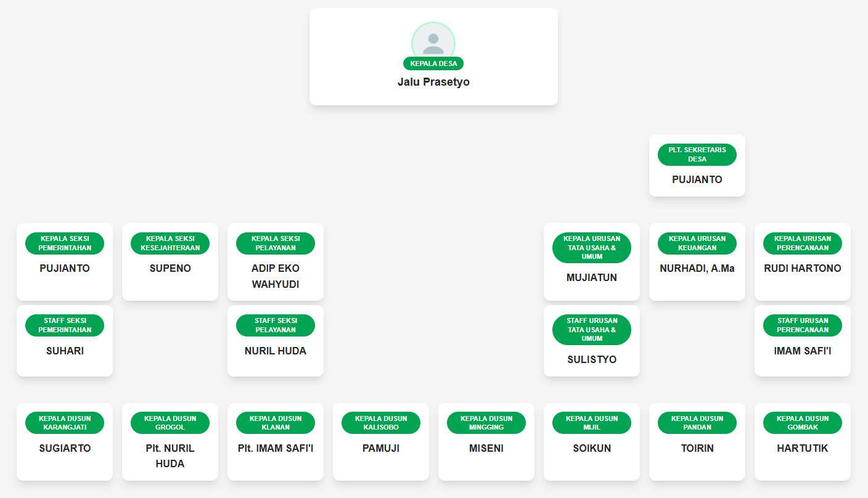Open the Nurhadi, A.Ma card
This screenshot has height=498, width=868.
pyautogui.click(x=697, y=268)
